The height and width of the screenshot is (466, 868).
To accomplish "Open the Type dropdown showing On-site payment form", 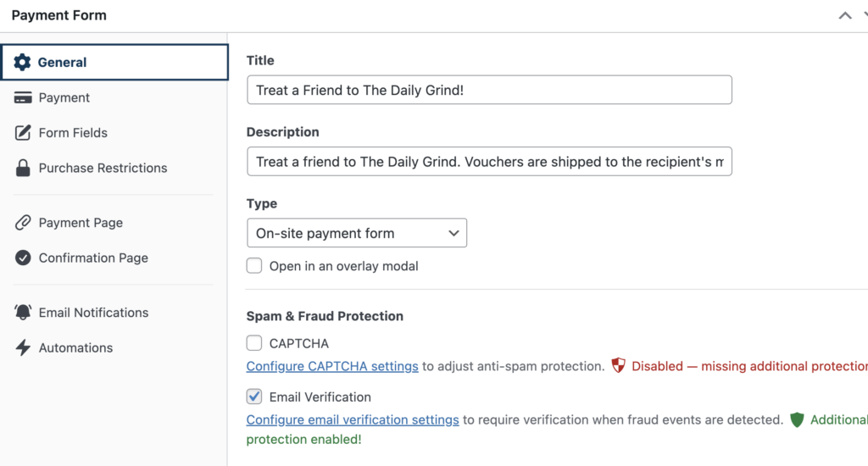I will click(357, 233).
